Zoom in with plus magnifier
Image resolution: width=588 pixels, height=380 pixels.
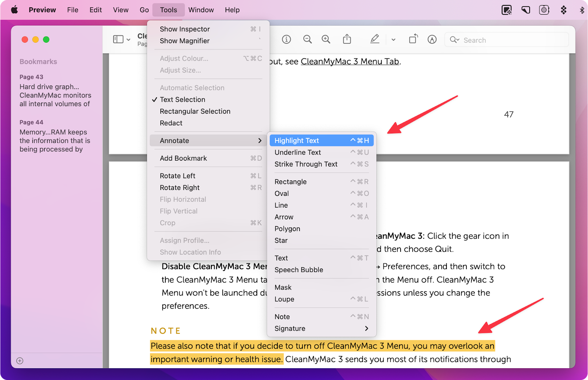326,39
